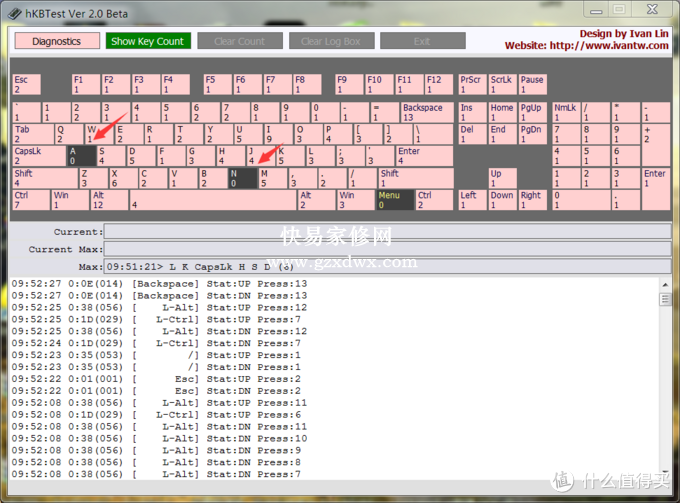The image size is (680, 503).
Task: Click the ScrLk key tile
Action: coord(503,84)
